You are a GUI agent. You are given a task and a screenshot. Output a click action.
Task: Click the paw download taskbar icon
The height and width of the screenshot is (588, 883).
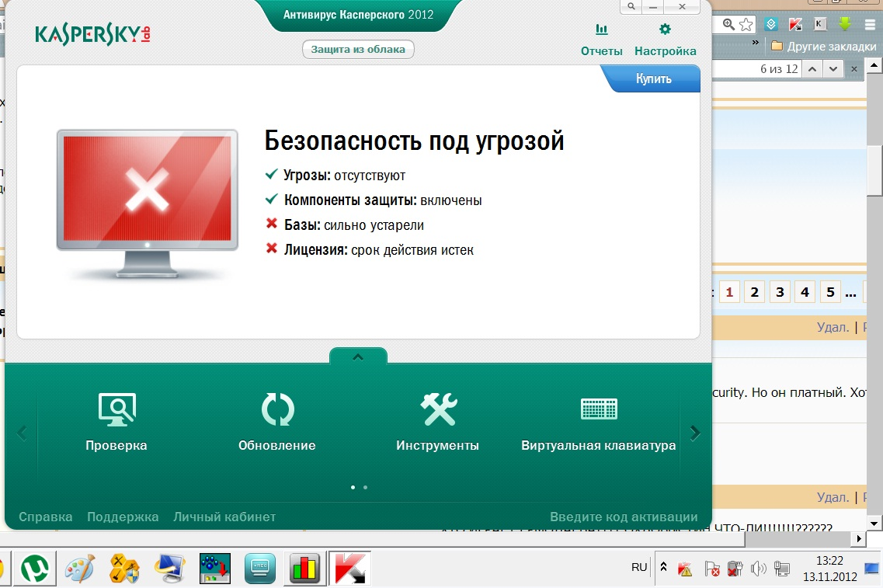(x=214, y=569)
